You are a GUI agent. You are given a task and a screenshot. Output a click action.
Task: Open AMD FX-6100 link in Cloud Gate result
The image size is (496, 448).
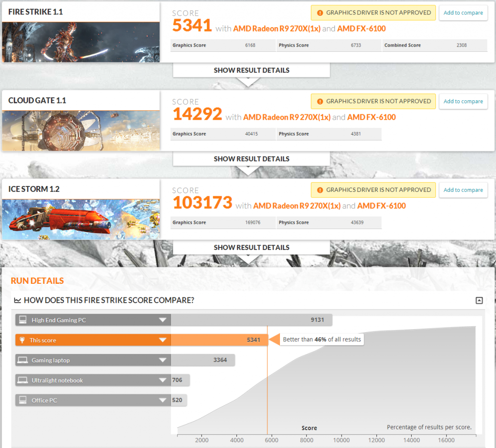(x=372, y=117)
